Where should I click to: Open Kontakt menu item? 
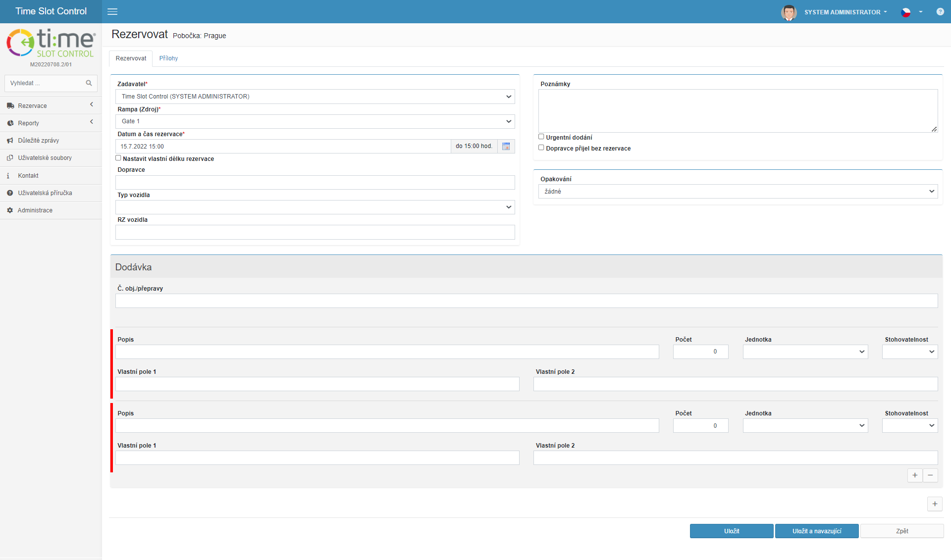point(51,176)
